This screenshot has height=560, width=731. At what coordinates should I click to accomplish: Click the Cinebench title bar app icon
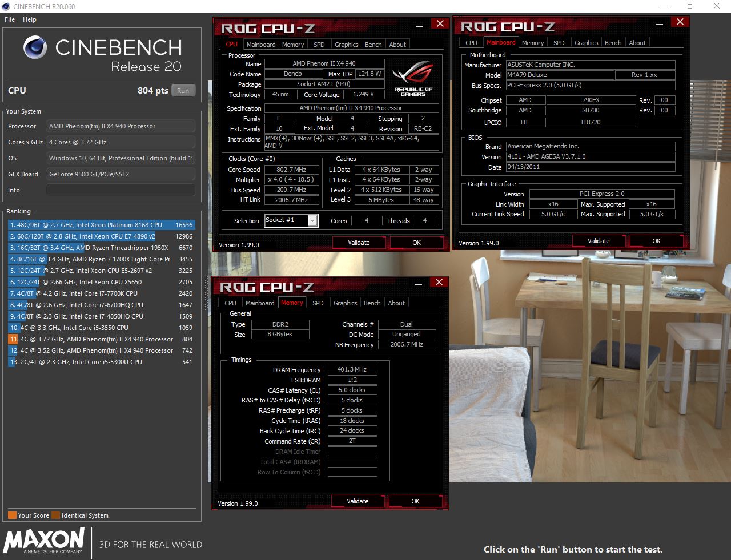coord(6,6)
